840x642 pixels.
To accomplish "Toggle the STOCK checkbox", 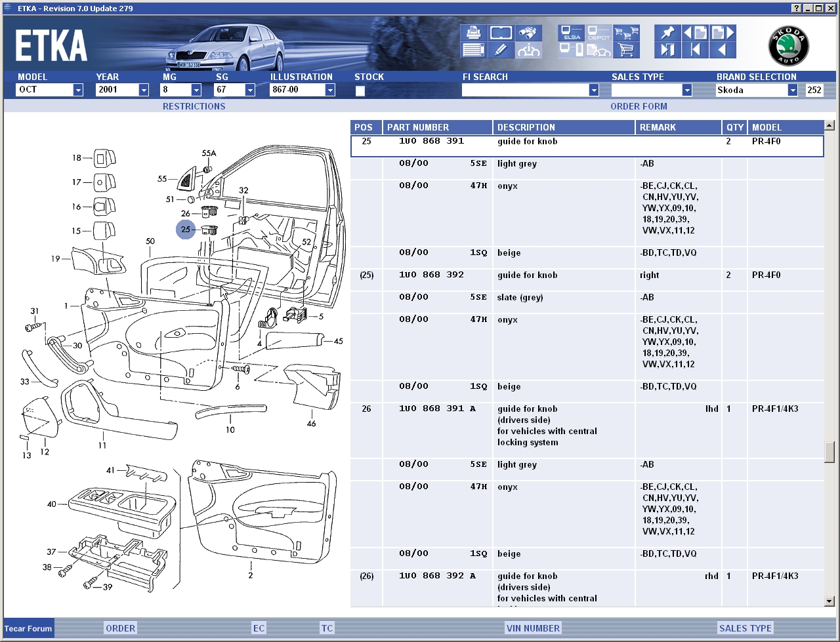I will (360, 91).
